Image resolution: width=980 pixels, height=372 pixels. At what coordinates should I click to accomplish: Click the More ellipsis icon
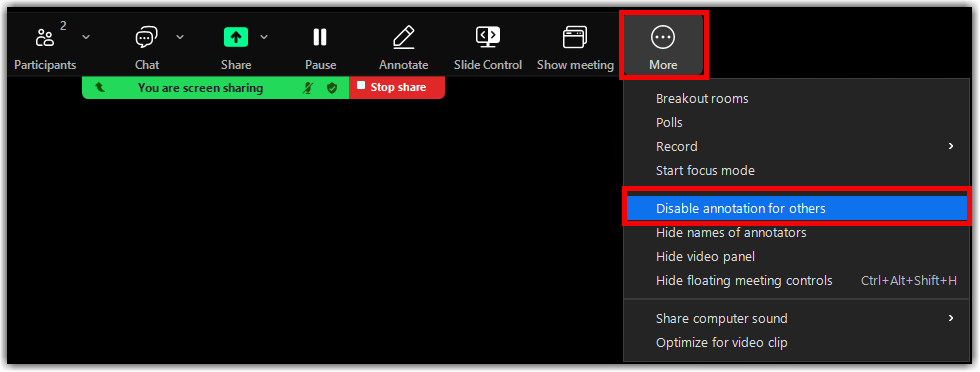tap(662, 38)
